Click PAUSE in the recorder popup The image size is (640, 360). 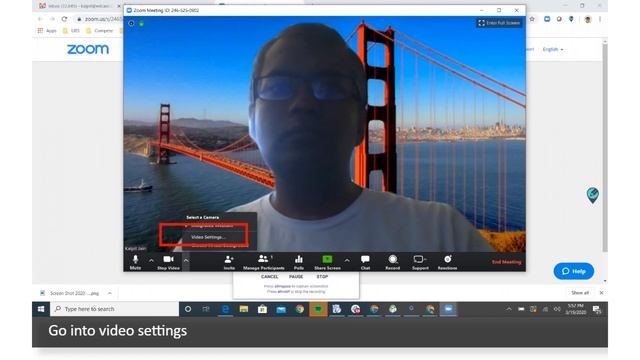click(296, 277)
